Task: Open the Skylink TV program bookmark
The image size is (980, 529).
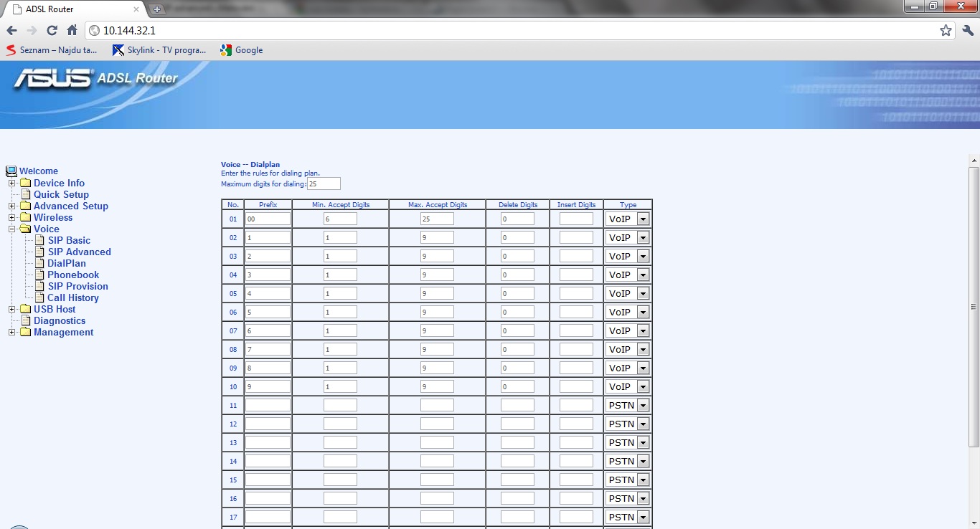Action: coord(159,50)
